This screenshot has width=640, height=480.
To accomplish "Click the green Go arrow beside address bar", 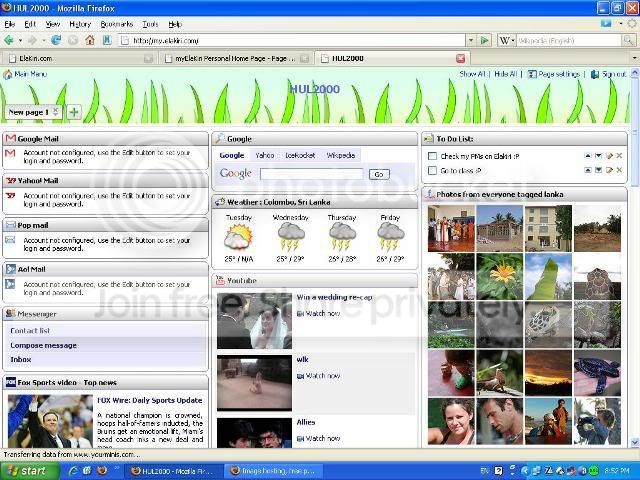I will (x=484, y=40).
